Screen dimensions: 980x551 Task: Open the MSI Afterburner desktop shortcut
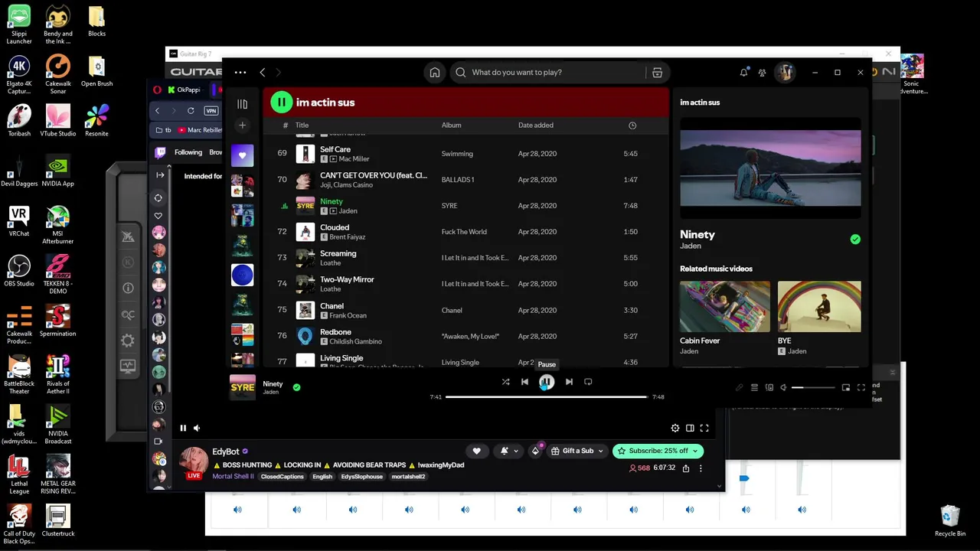click(x=58, y=226)
